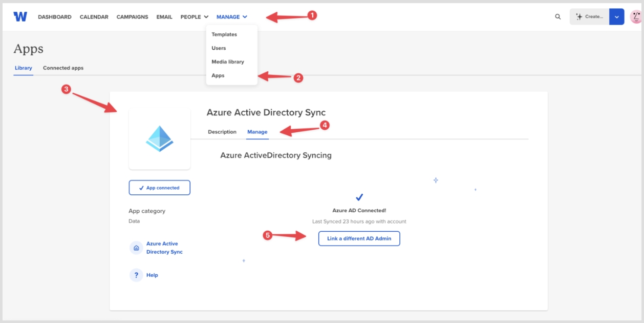This screenshot has height=323, width=644.
Task: Click the question mark Help icon
Action: 136,275
